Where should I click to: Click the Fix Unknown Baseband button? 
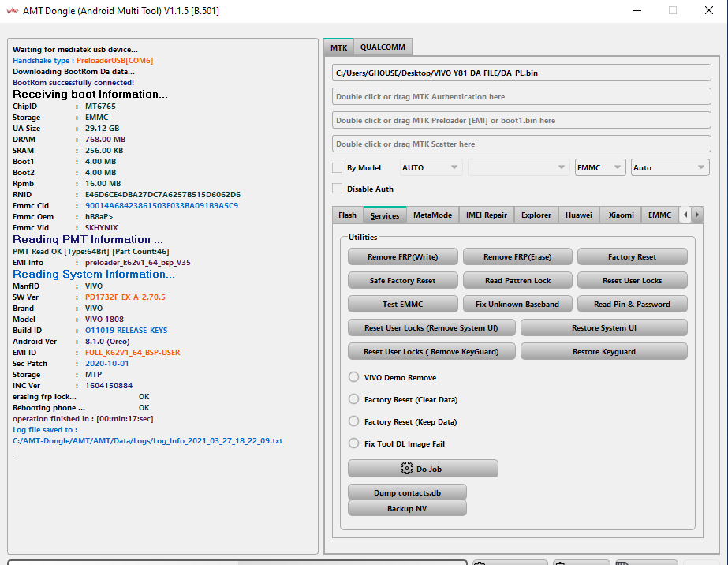[517, 305]
